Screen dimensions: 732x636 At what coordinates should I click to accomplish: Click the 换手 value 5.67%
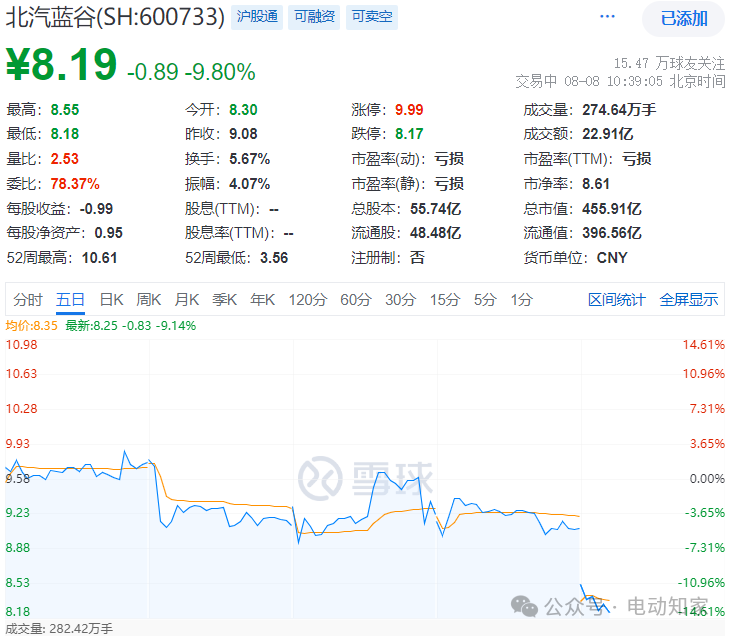(x=250, y=159)
